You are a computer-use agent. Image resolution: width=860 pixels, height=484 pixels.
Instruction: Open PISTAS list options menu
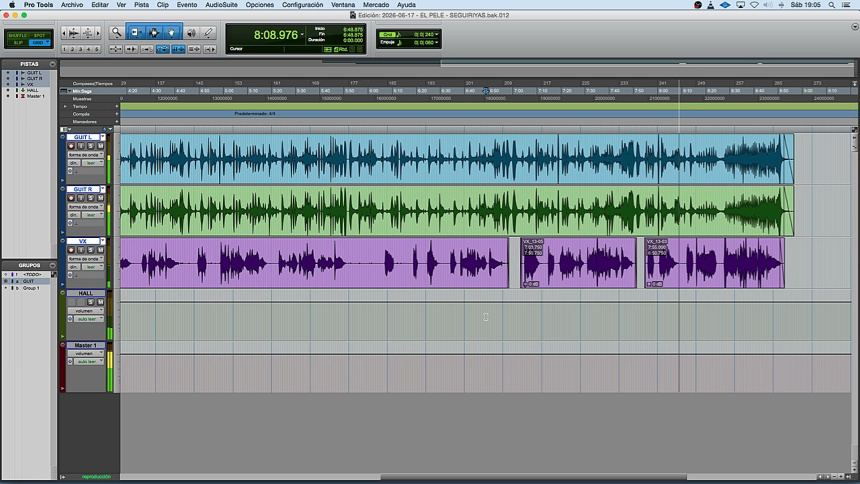click(x=53, y=64)
